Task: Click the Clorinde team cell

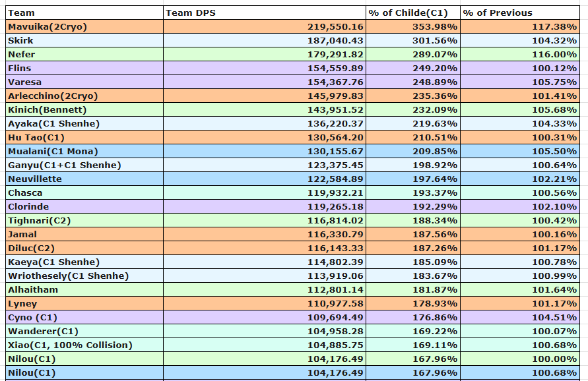Action: [84, 207]
